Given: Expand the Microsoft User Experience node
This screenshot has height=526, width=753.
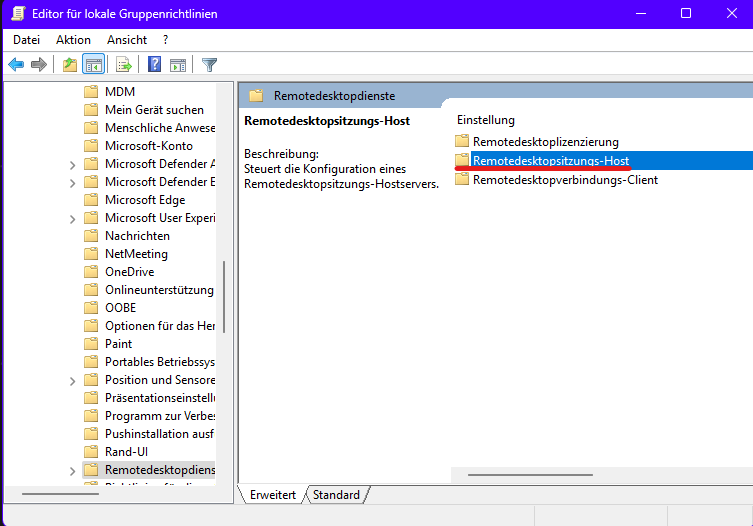Looking at the screenshot, I should pyautogui.click(x=72, y=218).
